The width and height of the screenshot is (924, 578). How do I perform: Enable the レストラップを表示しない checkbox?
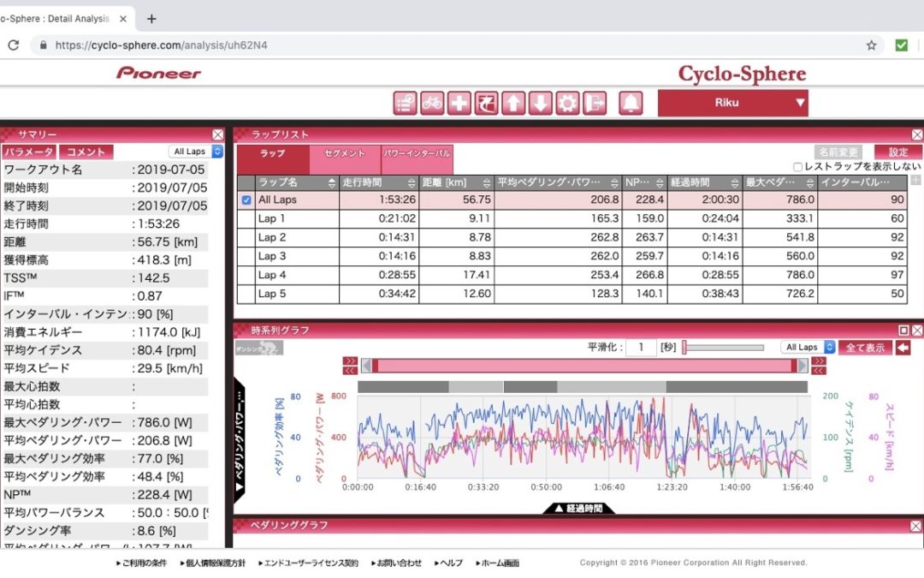[798, 167]
